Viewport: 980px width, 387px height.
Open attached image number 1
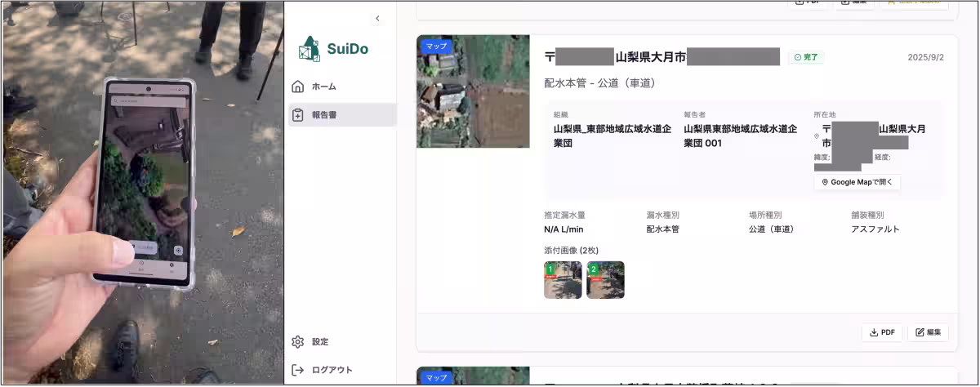click(563, 280)
